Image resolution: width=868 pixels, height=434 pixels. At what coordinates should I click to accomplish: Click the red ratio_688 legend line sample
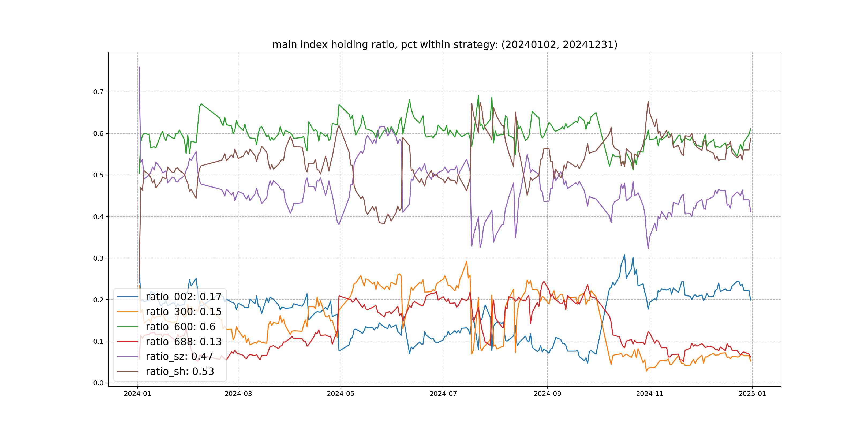pyautogui.click(x=128, y=341)
